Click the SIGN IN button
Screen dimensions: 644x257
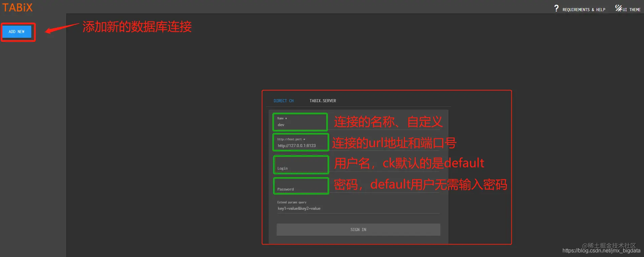coord(358,230)
